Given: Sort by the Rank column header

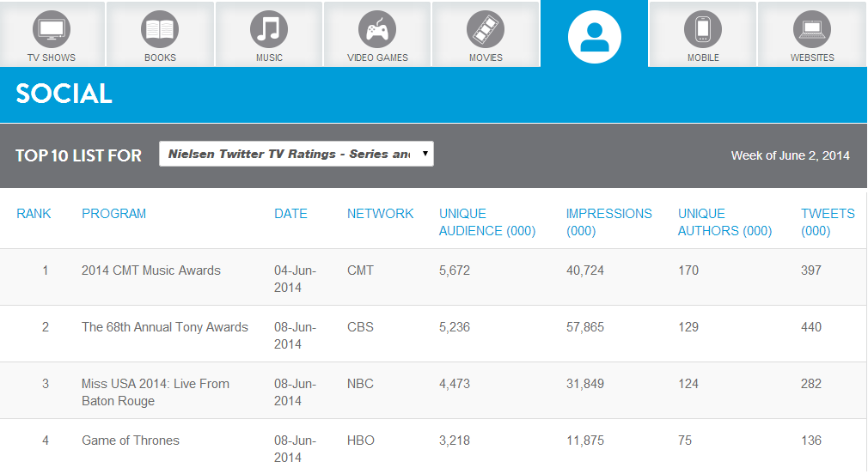Looking at the screenshot, I should tap(34, 214).
